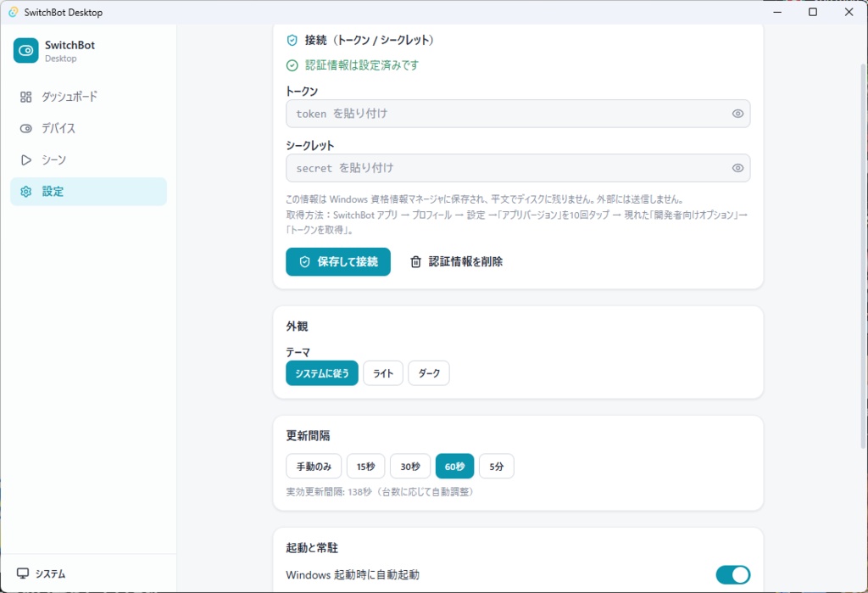Click the 起動と常駐 section heading
The height and width of the screenshot is (593, 868).
point(312,547)
